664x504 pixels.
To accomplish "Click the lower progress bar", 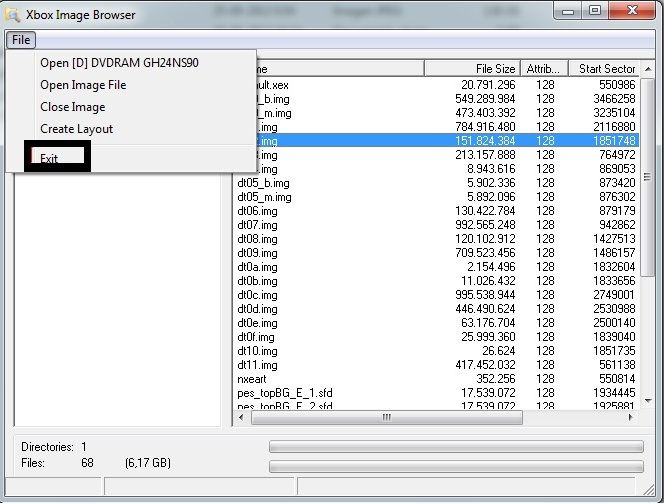I will pos(456,467).
